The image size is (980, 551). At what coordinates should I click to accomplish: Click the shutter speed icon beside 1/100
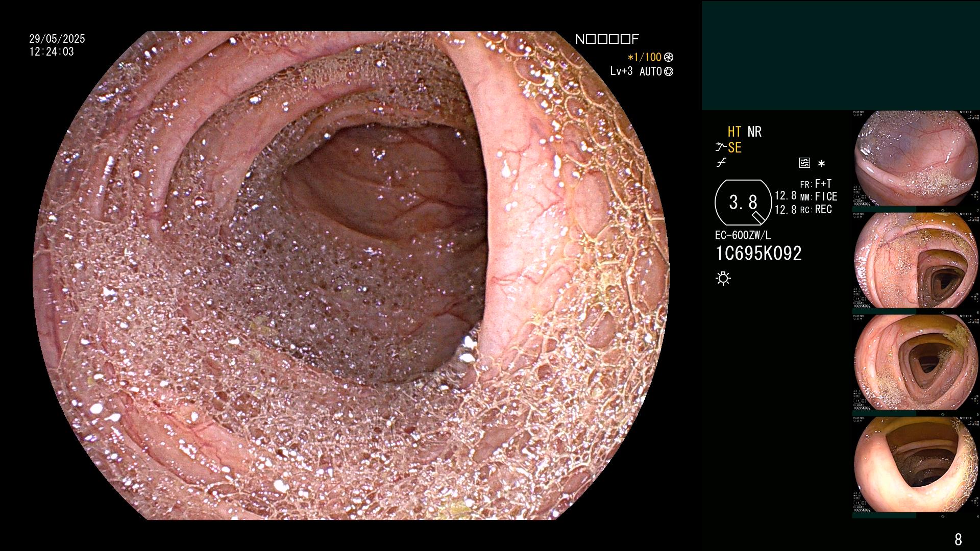pyautogui.click(x=669, y=57)
